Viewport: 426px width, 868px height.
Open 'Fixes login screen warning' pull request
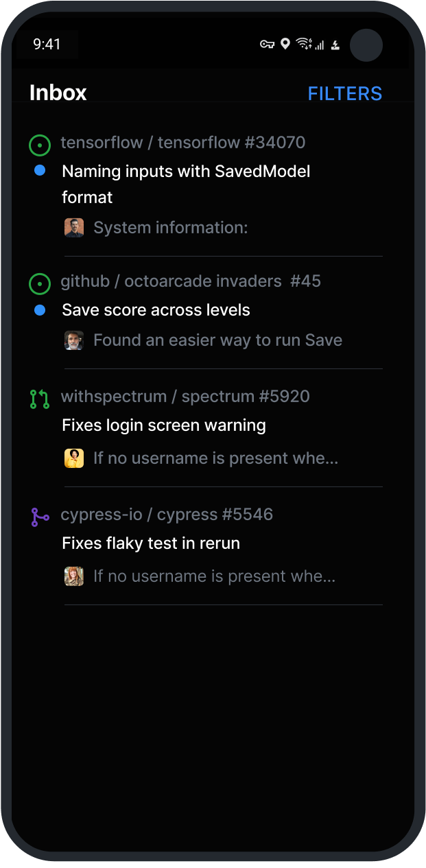coord(164,425)
